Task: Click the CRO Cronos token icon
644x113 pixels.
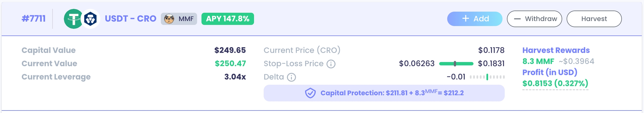Action: (91, 19)
